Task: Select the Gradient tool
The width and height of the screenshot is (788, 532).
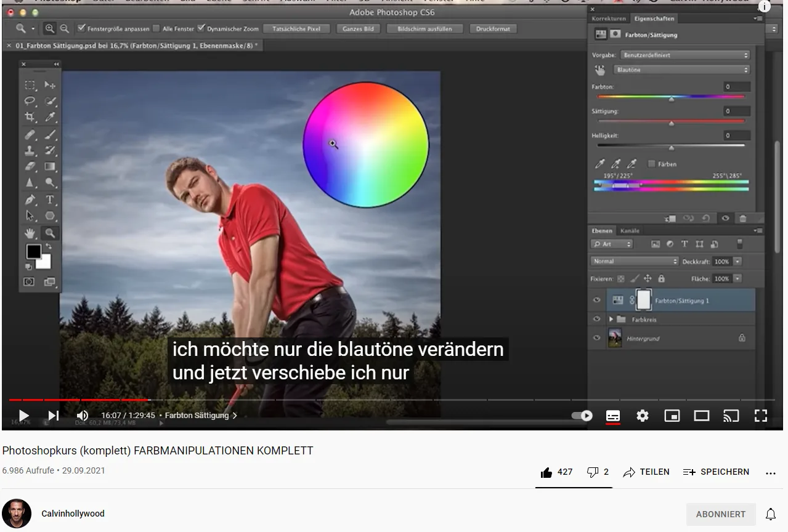Action: (x=50, y=165)
